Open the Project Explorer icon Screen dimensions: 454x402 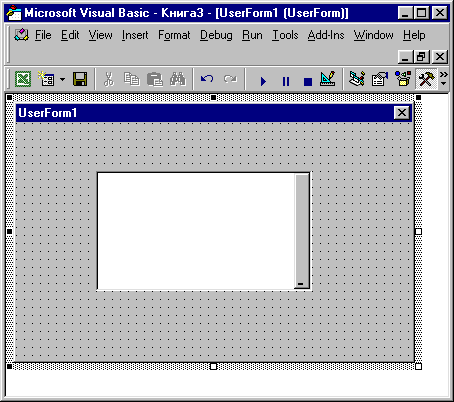point(357,79)
